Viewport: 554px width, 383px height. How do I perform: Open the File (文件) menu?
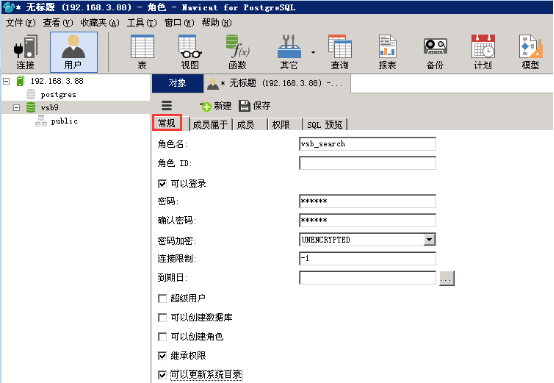20,23
